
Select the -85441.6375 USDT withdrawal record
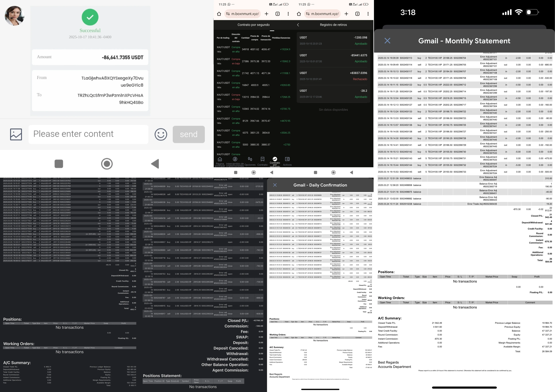pos(333,58)
